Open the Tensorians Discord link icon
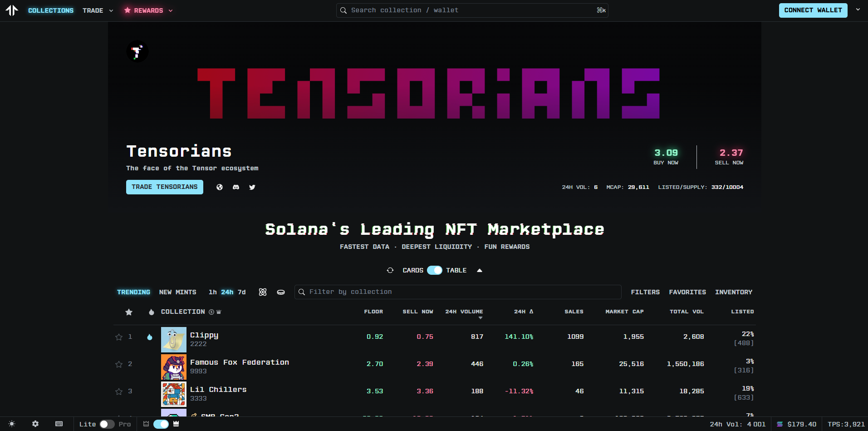The width and height of the screenshot is (868, 431). pyautogui.click(x=236, y=187)
